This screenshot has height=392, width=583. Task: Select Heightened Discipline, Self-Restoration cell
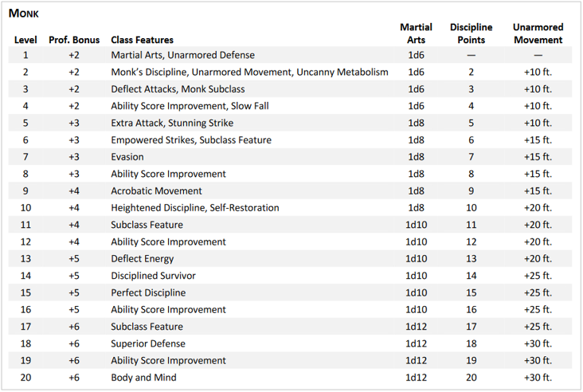click(x=194, y=208)
